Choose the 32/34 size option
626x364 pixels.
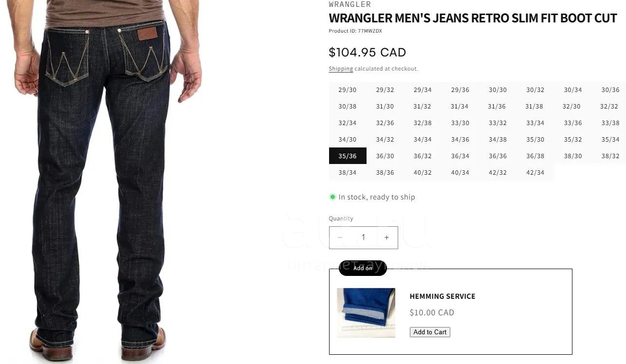(348, 123)
